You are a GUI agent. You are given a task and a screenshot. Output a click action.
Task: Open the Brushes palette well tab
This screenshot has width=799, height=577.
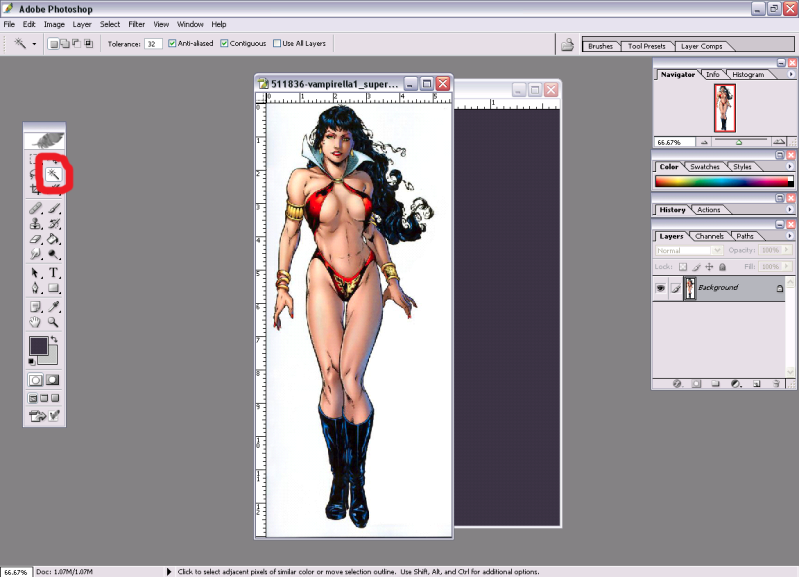point(600,46)
